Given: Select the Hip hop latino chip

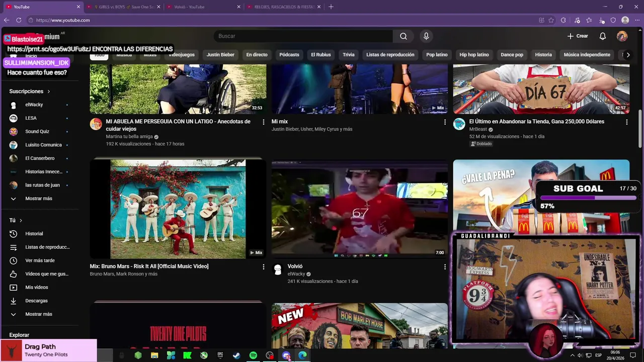Looking at the screenshot, I should tap(474, 55).
